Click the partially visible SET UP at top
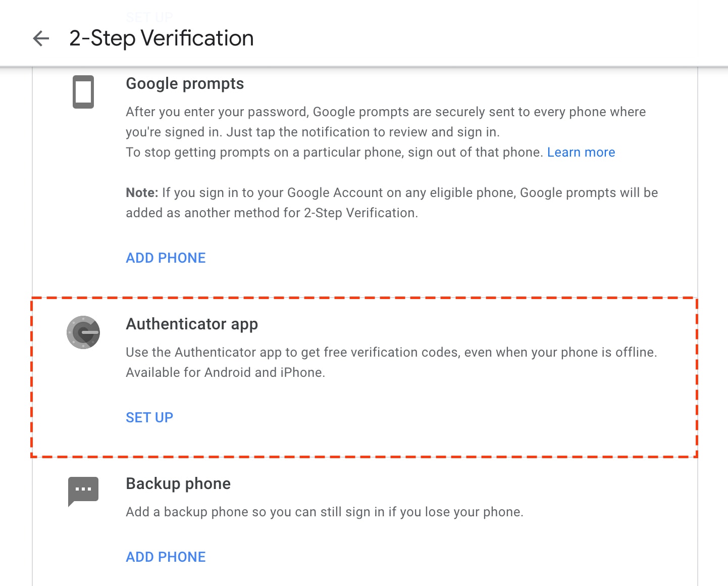728x586 pixels. point(149,17)
